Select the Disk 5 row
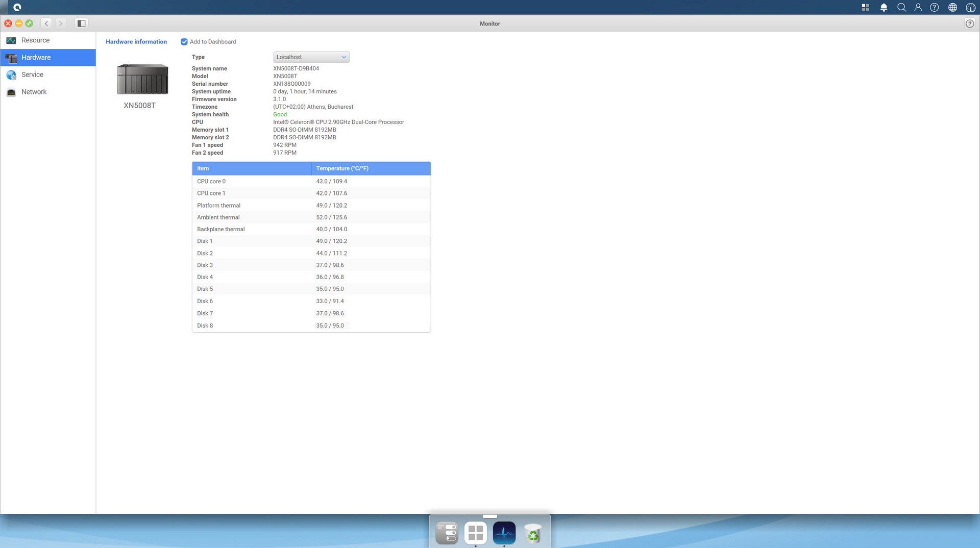 311,289
